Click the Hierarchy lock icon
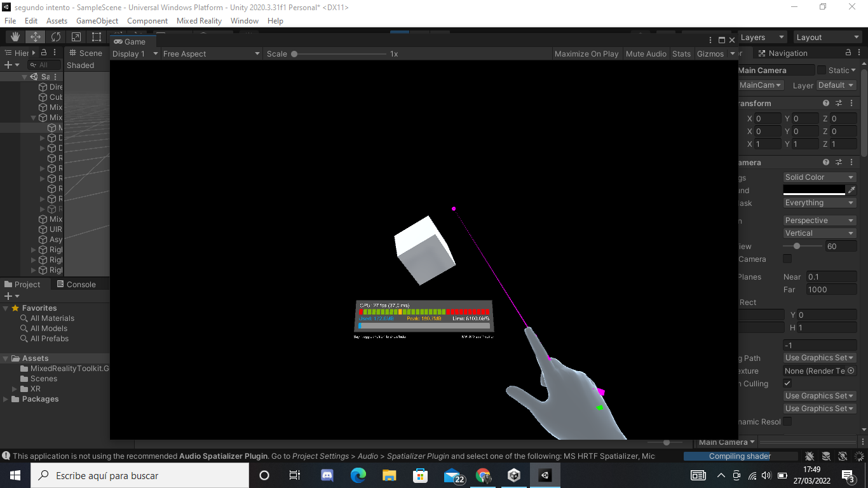This screenshot has width=868, height=488. (44, 53)
